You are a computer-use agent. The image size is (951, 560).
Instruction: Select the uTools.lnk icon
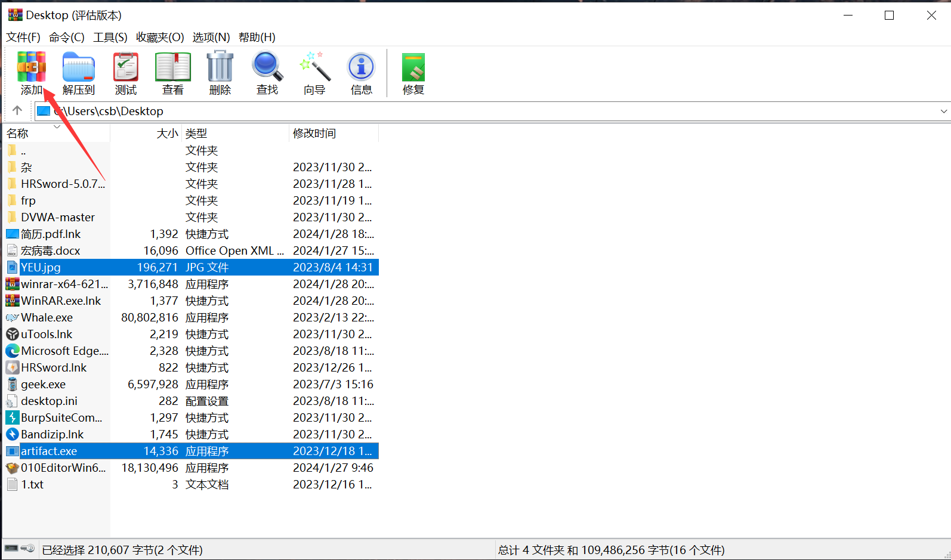pos(13,334)
